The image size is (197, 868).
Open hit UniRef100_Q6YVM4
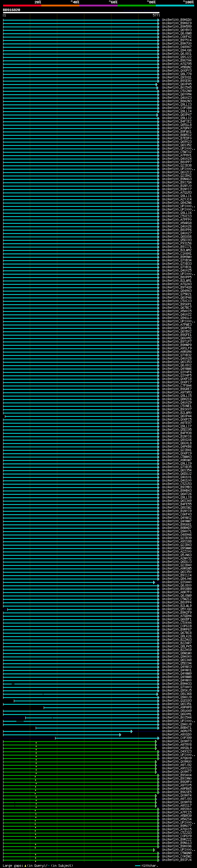(x=177, y=94)
